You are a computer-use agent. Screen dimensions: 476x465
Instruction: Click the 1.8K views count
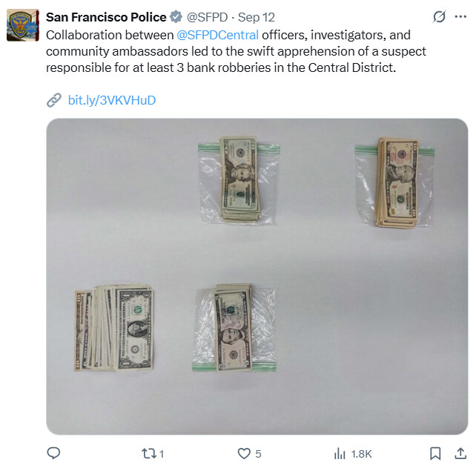[361, 454]
